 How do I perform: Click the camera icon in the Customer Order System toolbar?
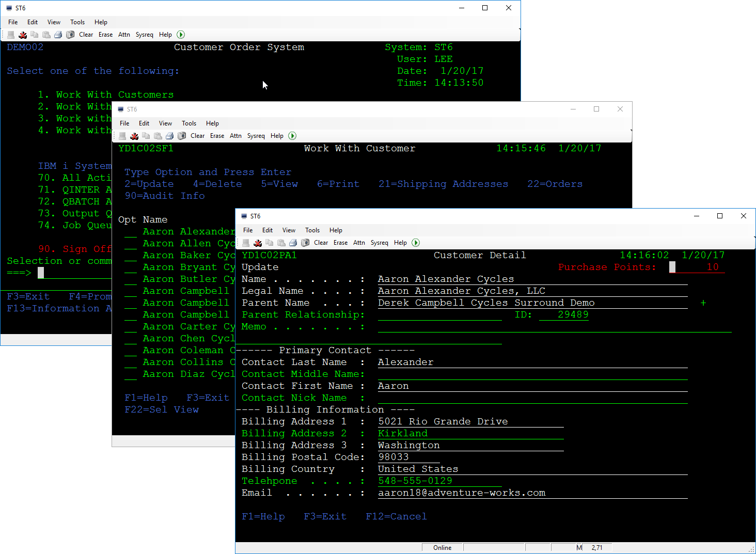pyautogui.click(x=70, y=35)
